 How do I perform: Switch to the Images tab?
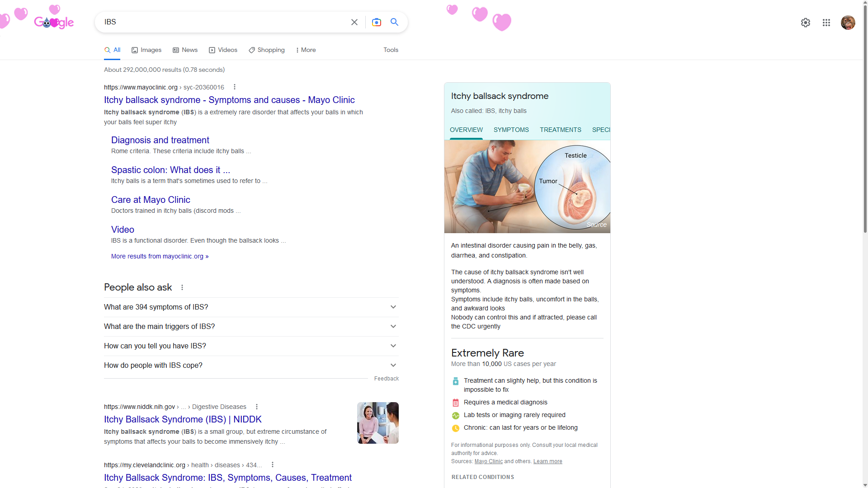coord(146,50)
